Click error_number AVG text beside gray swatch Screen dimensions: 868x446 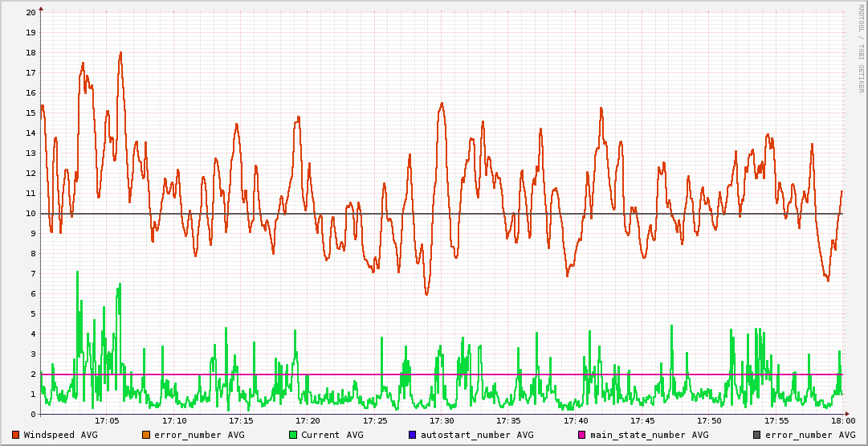[x=810, y=435]
